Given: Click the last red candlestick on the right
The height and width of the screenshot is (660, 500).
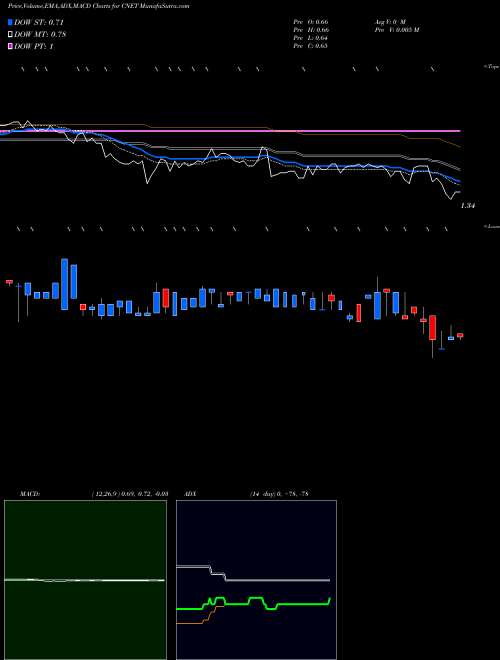Looking at the screenshot, I should 460,336.
